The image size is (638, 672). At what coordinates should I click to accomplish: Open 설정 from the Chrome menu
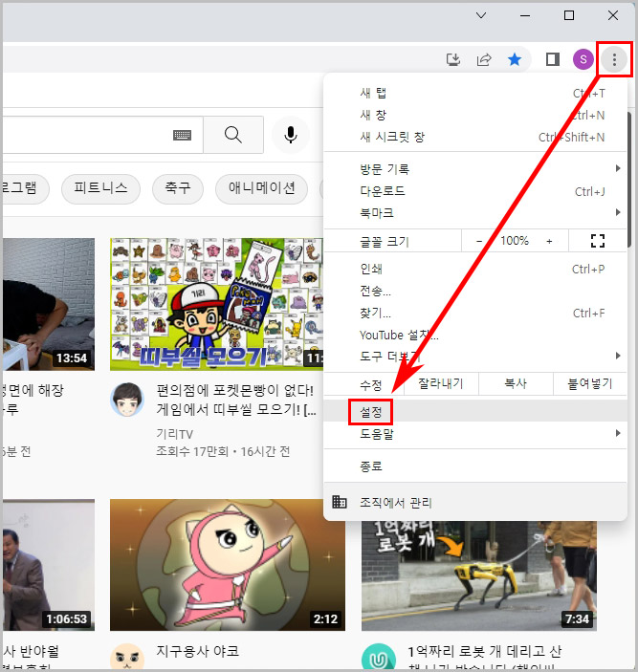click(x=475, y=412)
